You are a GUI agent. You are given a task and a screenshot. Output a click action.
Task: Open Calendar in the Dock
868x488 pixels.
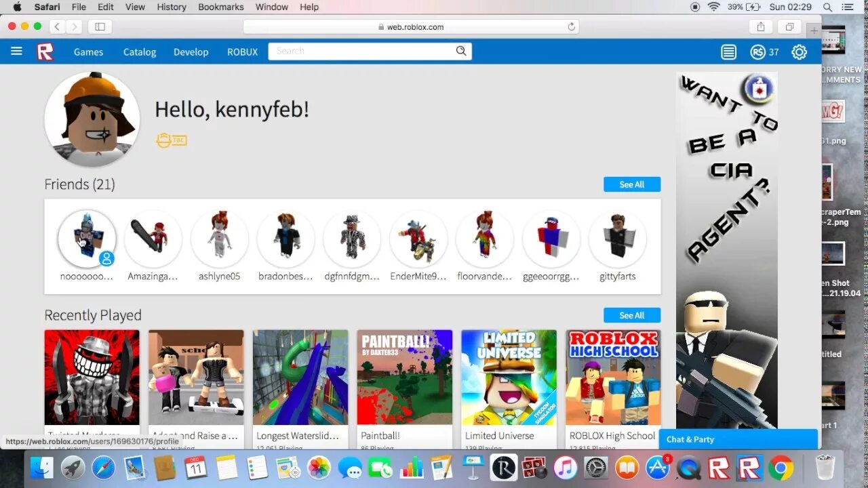click(195, 468)
